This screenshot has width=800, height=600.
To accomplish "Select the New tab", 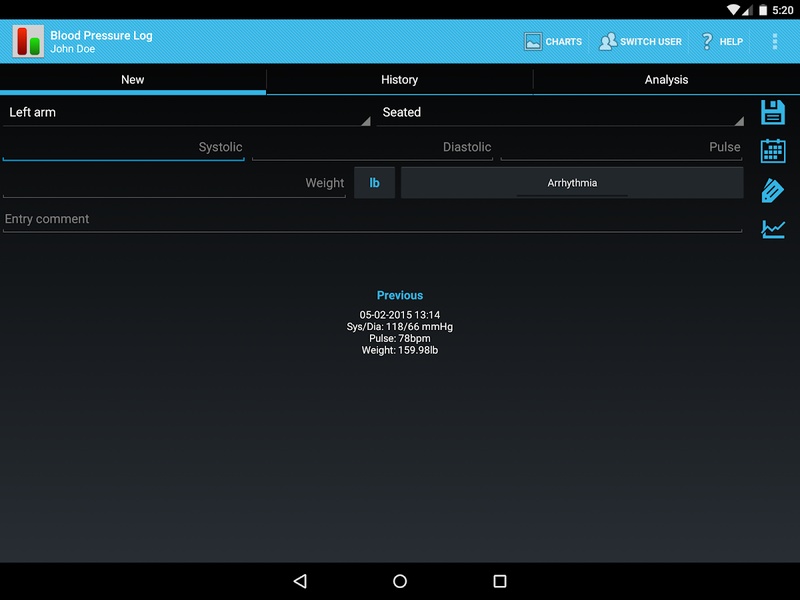I will point(133,80).
